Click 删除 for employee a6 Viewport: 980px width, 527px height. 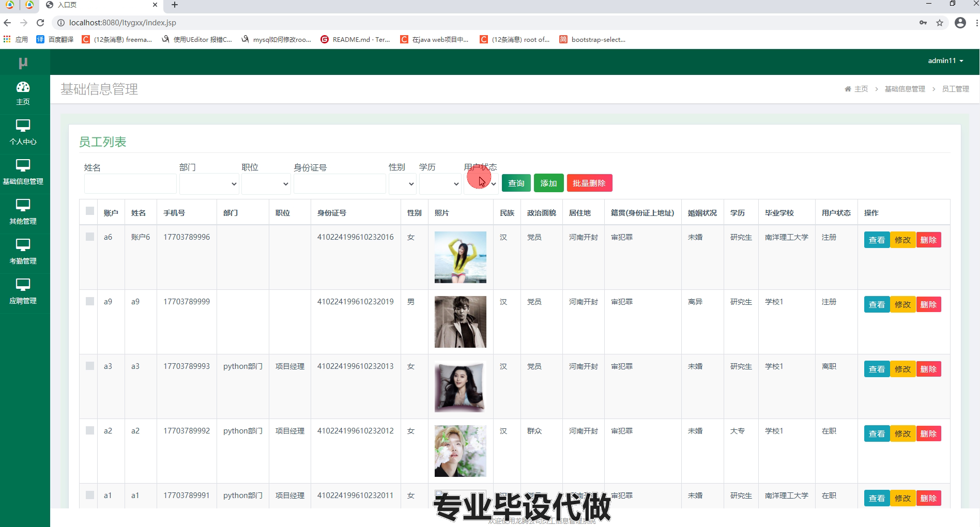[x=928, y=240]
